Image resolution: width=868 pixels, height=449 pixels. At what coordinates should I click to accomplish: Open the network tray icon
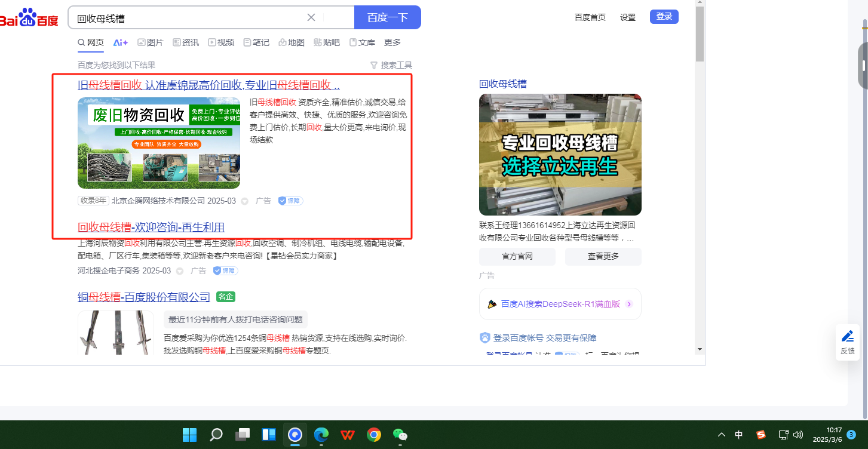coord(784,435)
